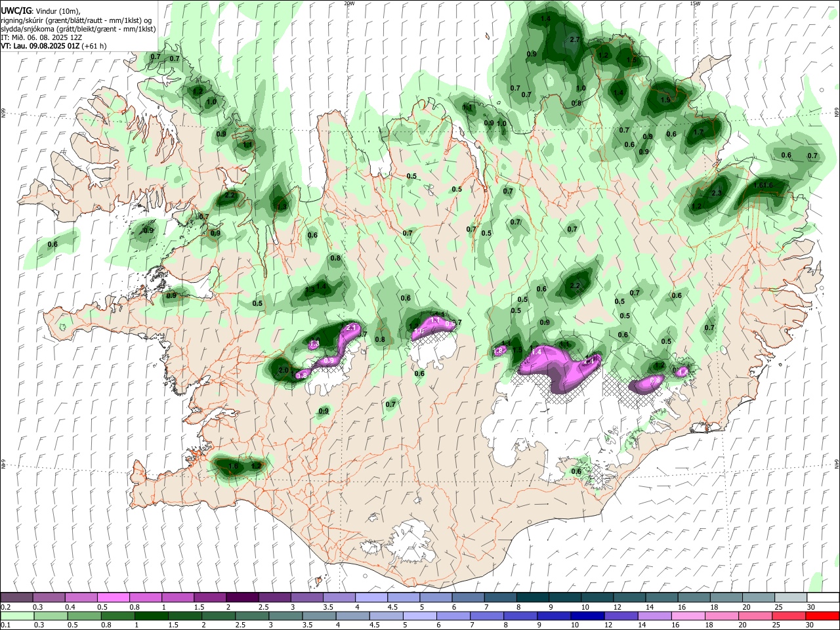Screen dimensions: 840x630
Task: Click the 'rigning/skúrir' legend description line
Action: (x=77, y=20)
